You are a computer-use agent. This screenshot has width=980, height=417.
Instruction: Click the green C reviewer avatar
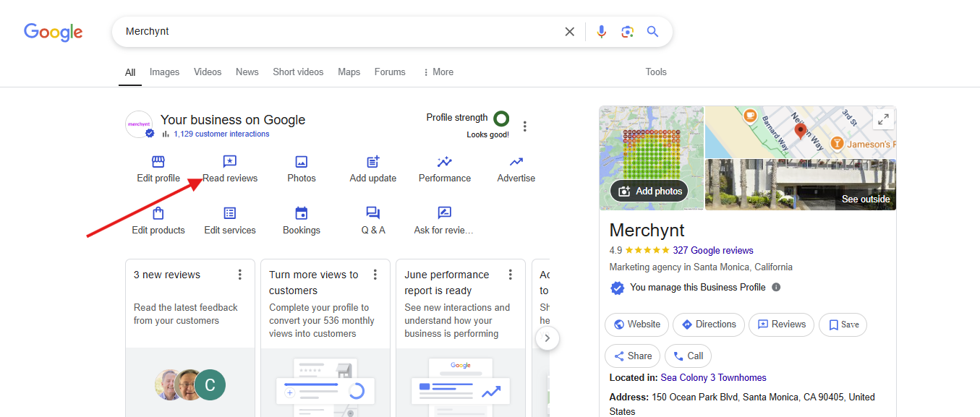click(x=210, y=385)
